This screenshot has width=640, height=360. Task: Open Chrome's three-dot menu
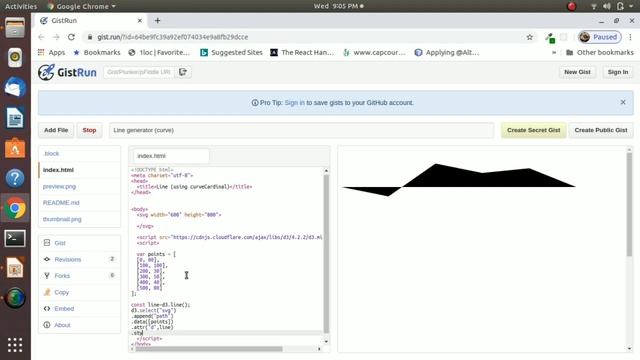click(x=631, y=37)
